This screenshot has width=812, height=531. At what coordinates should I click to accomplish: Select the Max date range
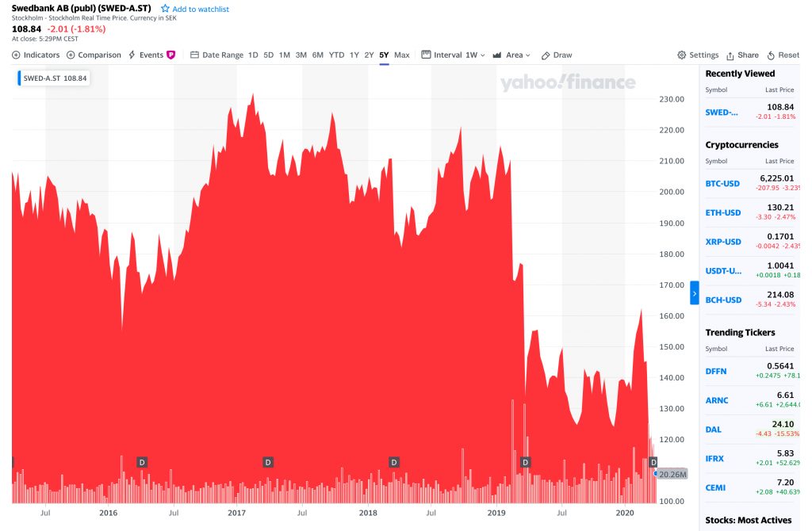click(x=402, y=55)
